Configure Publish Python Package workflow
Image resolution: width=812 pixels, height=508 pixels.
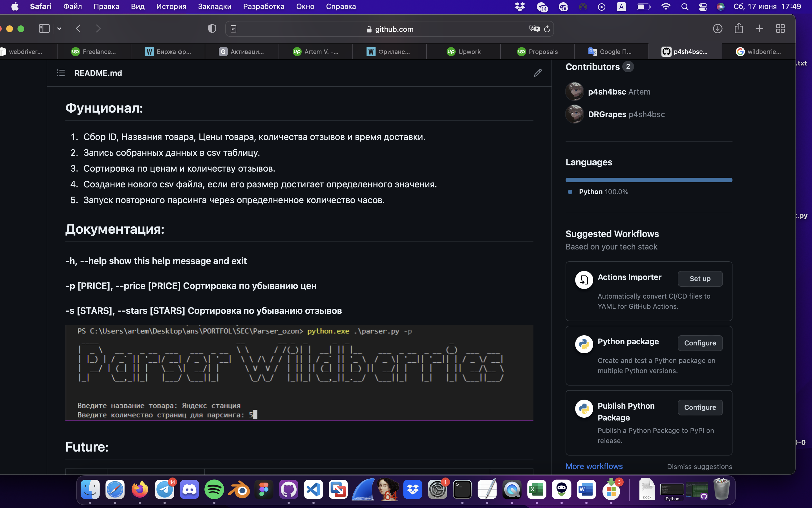coord(700,407)
